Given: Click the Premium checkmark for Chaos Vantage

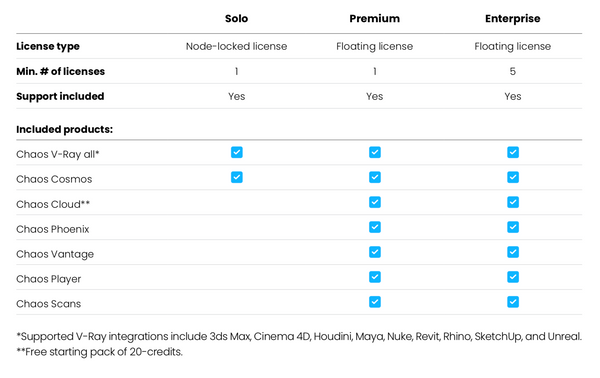Looking at the screenshot, I should coord(375,252).
